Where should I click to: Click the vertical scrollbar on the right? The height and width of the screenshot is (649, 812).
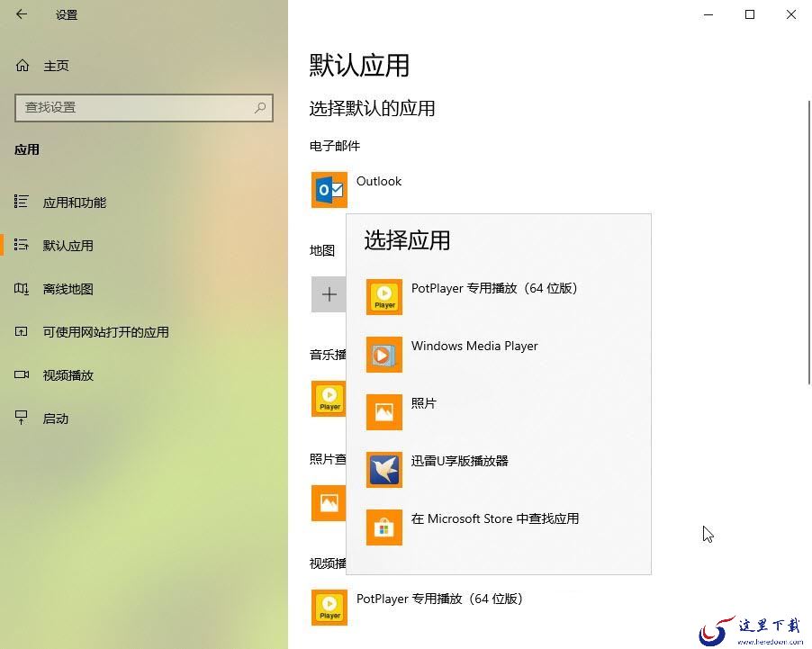click(809, 242)
